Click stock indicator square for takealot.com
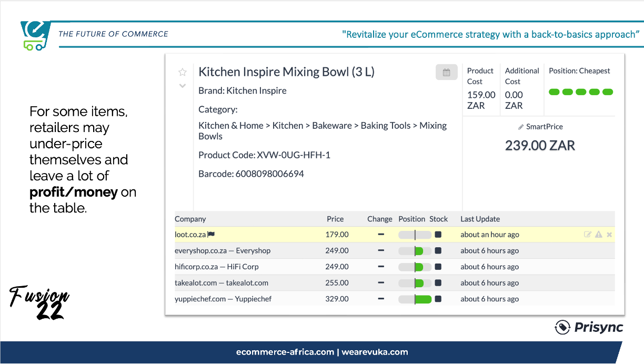The width and height of the screenshot is (644, 364). coord(438,283)
